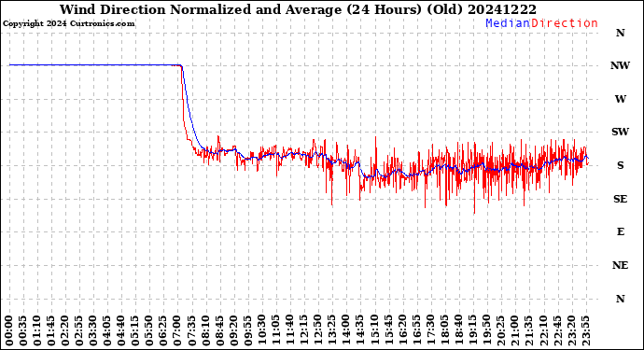Viewport: 644px width, 350px height.
Task: Click the 14:35 time axis label
Action: pos(360,330)
